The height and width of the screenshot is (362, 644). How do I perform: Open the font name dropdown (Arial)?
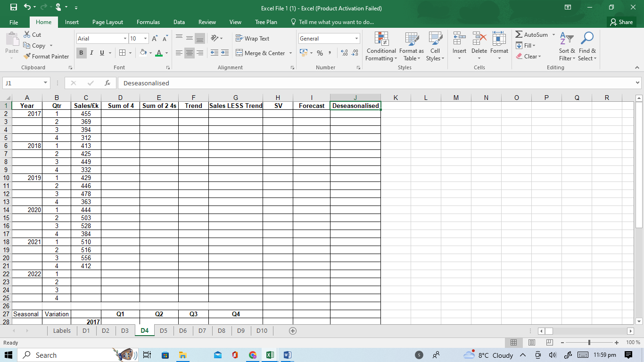tap(125, 39)
